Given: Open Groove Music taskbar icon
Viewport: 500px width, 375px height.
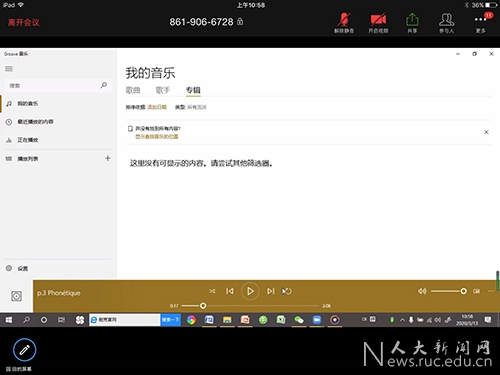Looking at the screenshot, I should (335, 320).
